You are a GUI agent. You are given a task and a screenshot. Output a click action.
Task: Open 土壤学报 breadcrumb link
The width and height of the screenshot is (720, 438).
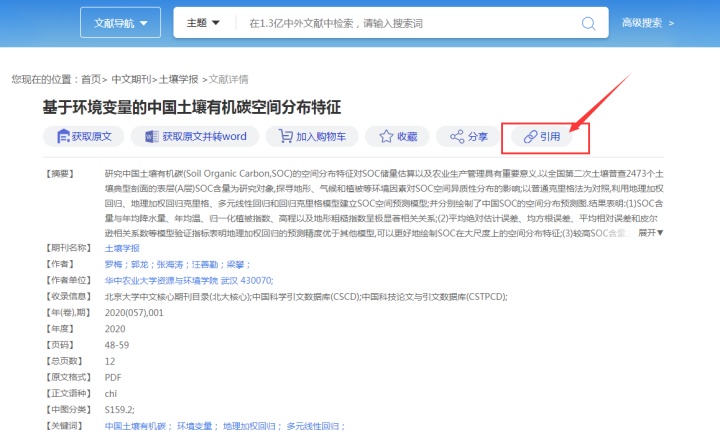pyautogui.click(x=178, y=79)
